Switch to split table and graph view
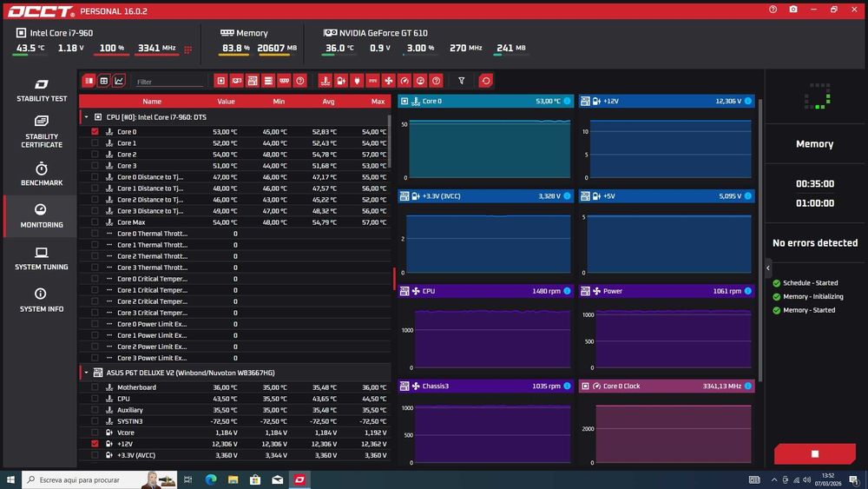 pyautogui.click(x=89, y=81)
